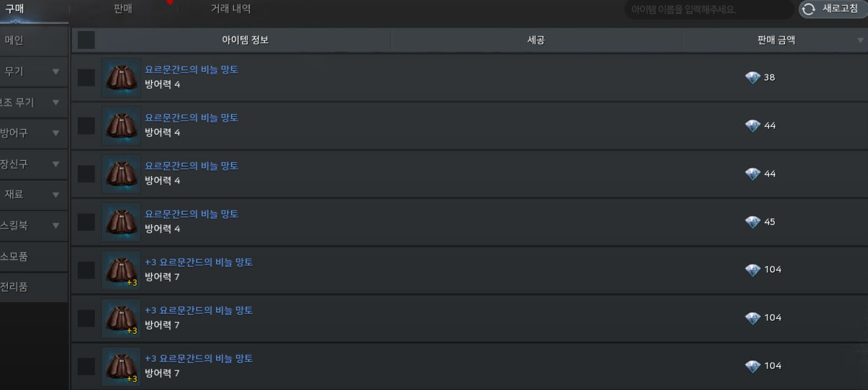Expand the 무기 category arrow
The image size is (868, 390).
(55, 72)
